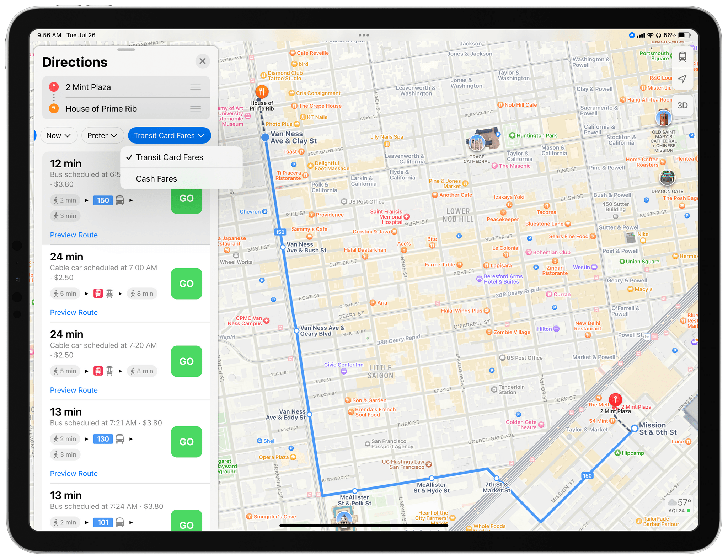Tap the 150 route label near Mission St
Viewport: 728px width, 560px height.
(x=587, y=476)
